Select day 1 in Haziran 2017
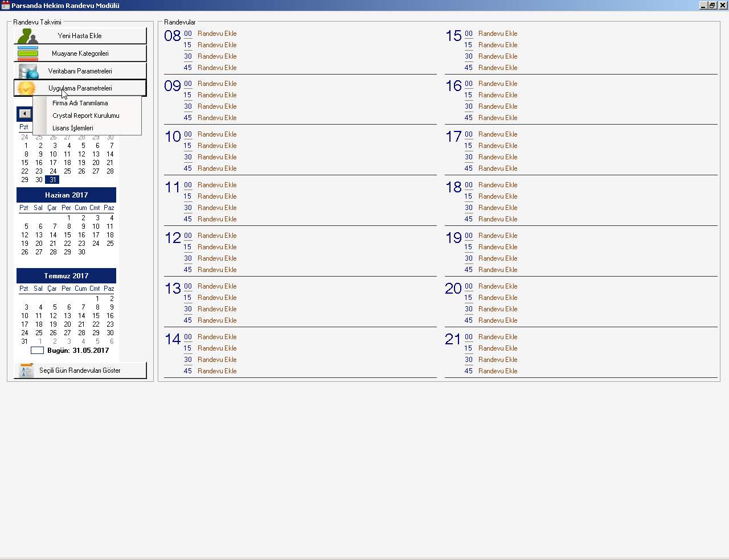 69,218
